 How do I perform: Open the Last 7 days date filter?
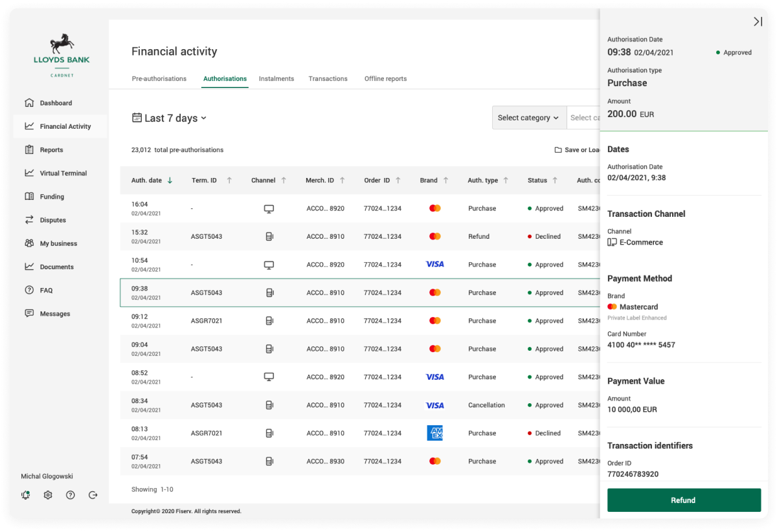pos(170,118)
